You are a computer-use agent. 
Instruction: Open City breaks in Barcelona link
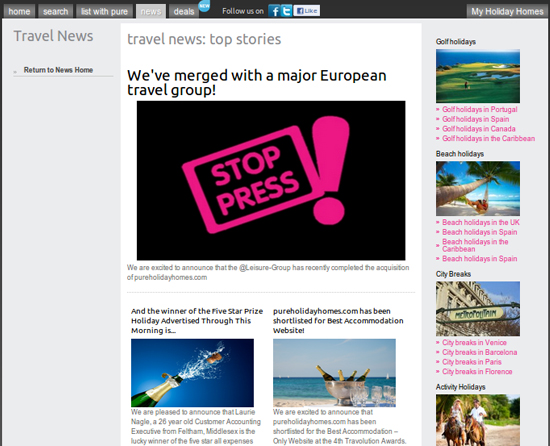pos(479,352)
